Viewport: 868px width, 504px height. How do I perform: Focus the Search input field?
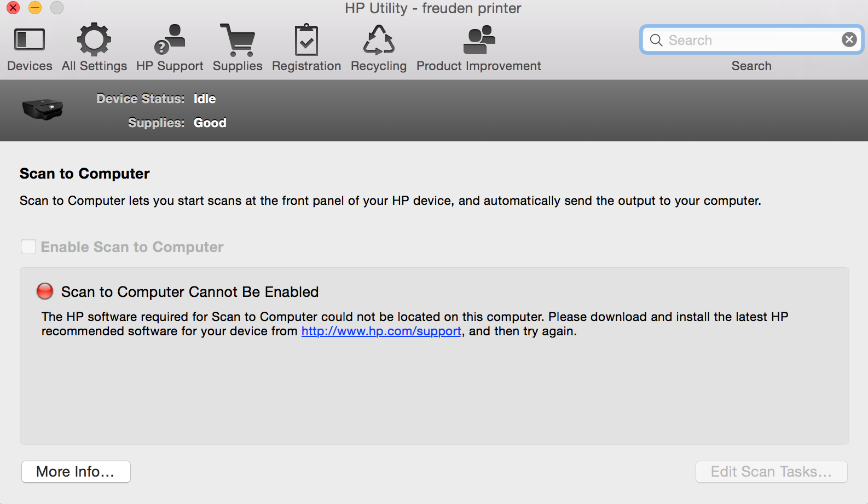pyautogui.click(x=752, y=40)
